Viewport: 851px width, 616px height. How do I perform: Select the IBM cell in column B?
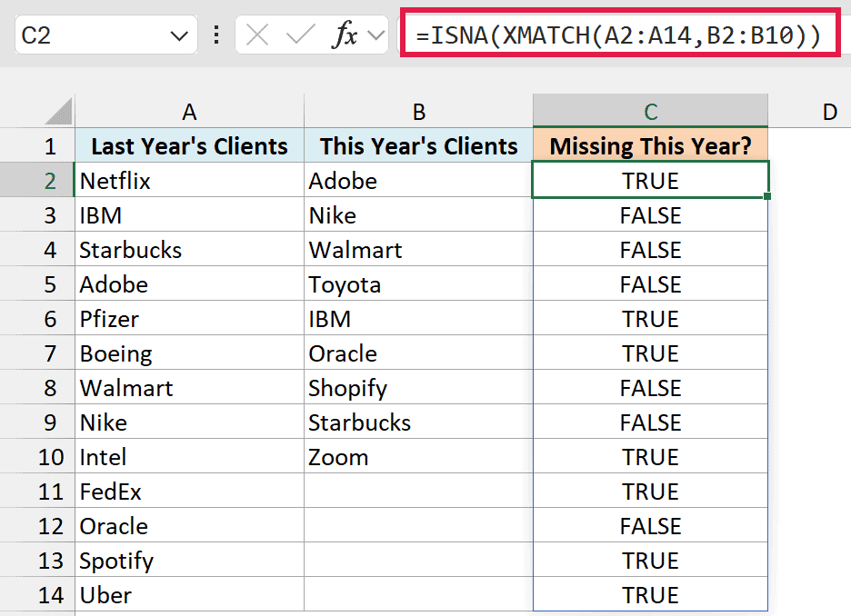point(418,318)
